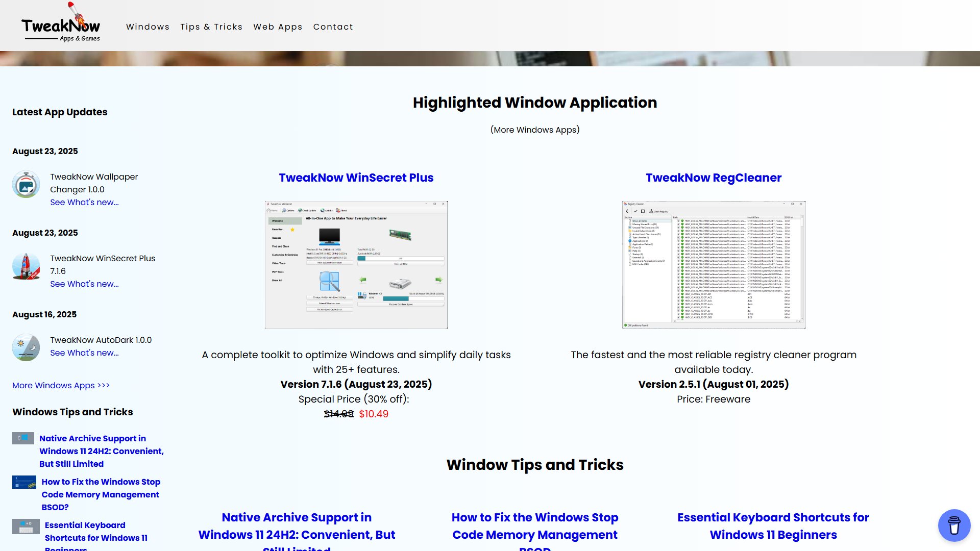The width and height of the screenshot is (980, 551).
Task: Click the WinSecret Plus rocket icon in sidebar
Action: click(26, 266)
